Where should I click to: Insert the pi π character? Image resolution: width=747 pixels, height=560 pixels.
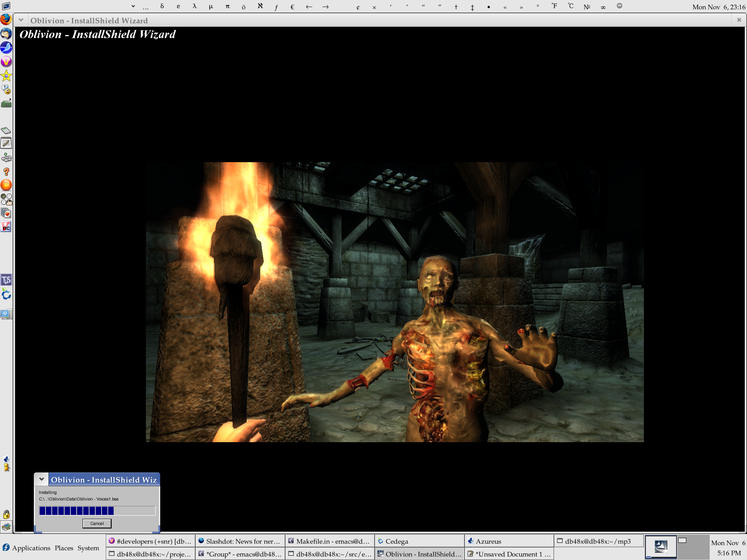[x=228, y=6]
